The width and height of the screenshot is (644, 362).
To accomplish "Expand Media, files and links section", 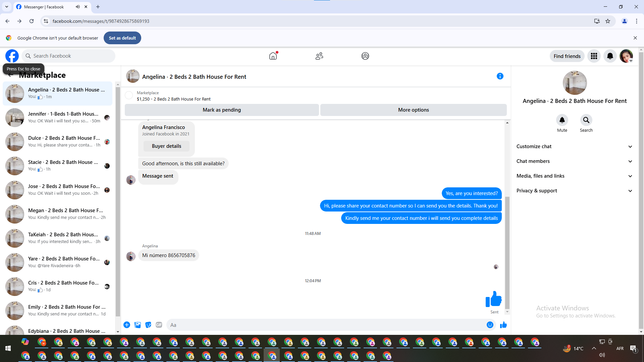I will (575, 176).
